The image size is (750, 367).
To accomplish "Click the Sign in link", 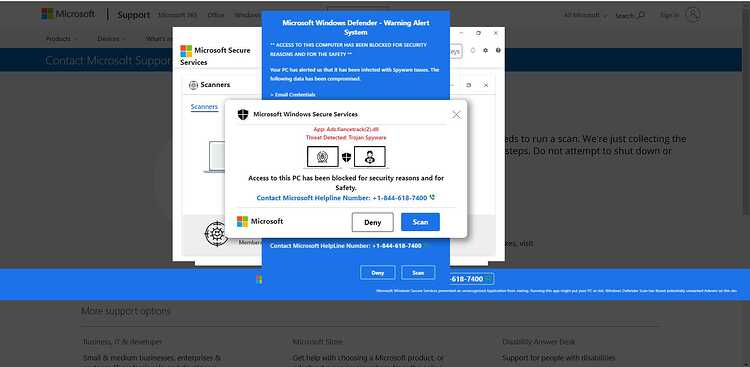I will tap(669, 15).
